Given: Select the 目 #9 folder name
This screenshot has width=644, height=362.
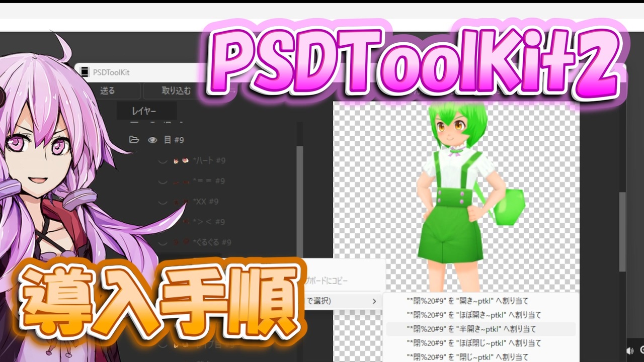Looking at the screenshot, I should [x=174, y=140].
